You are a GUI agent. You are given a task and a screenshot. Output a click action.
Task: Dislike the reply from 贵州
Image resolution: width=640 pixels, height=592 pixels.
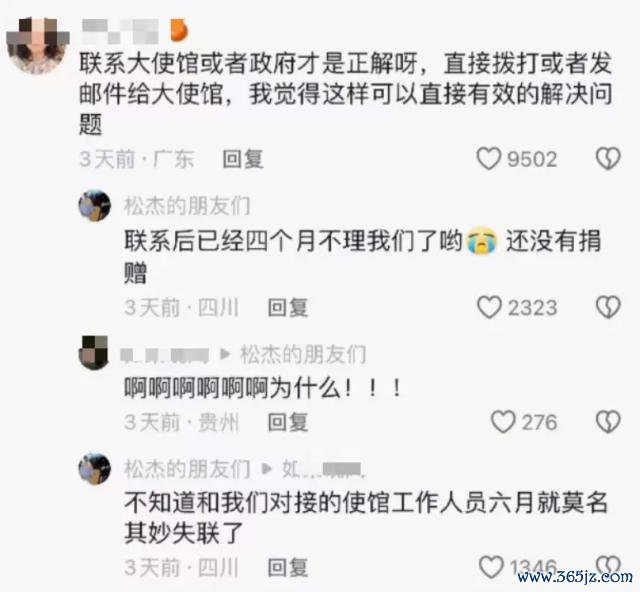point(608,422)
